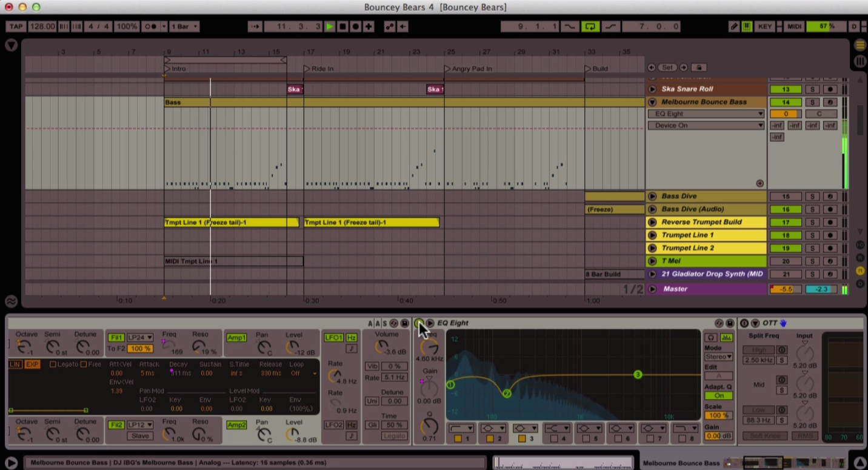The width and height of the screenshot is (868, 470).
Task: Toggle the Fil1 filter switch
Action: 116,338
